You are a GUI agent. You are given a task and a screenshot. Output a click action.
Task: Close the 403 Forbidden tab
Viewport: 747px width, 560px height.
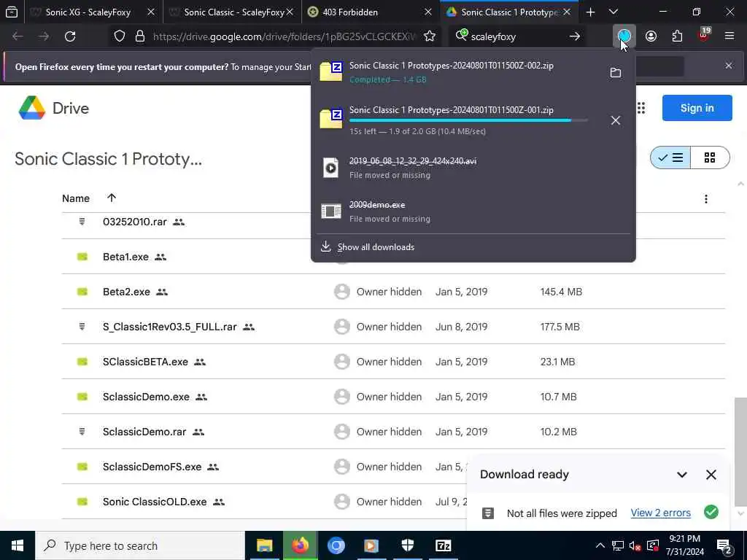427,12
